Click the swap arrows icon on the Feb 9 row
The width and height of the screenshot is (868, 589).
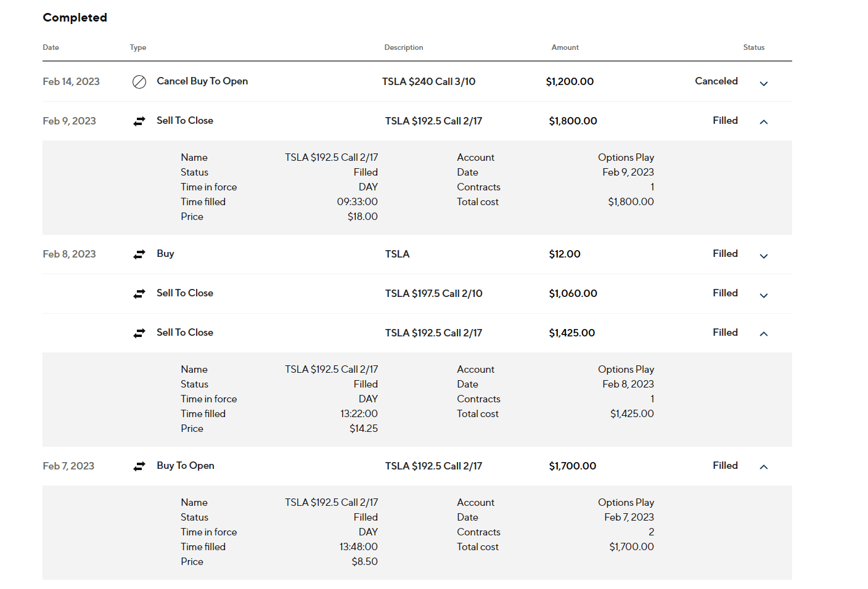coord(139,121)
